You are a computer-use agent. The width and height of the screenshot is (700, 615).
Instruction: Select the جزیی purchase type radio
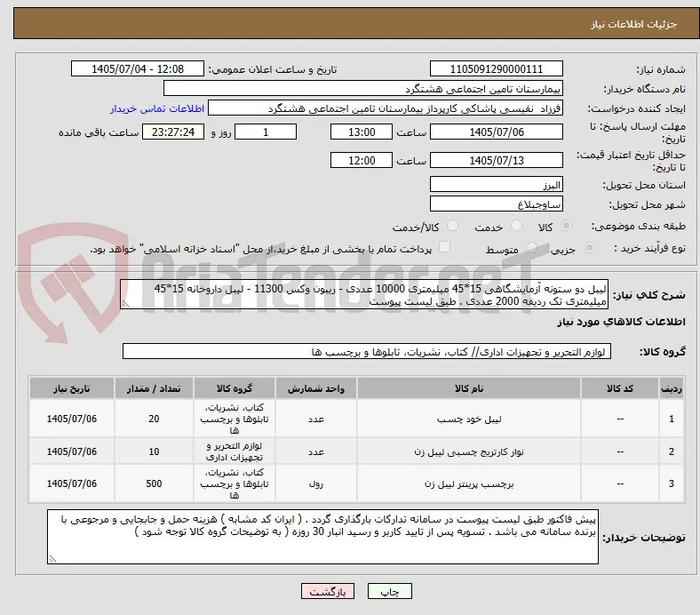[x=589, y=248]
